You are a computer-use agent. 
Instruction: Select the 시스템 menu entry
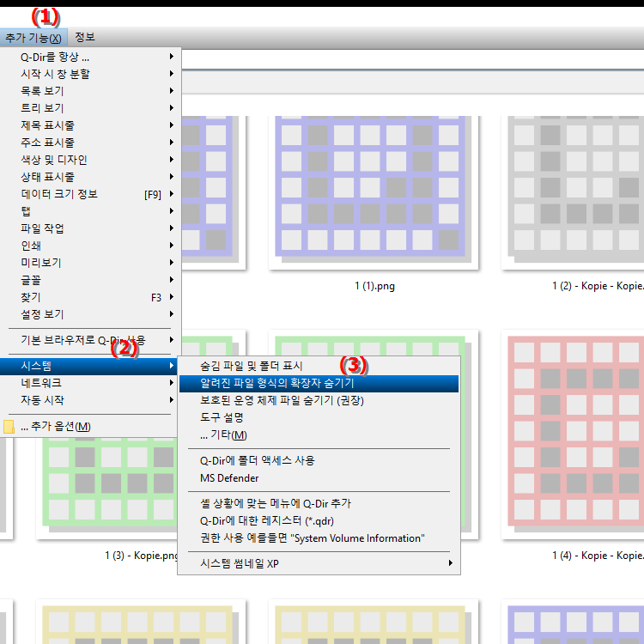tap(88, 366)
